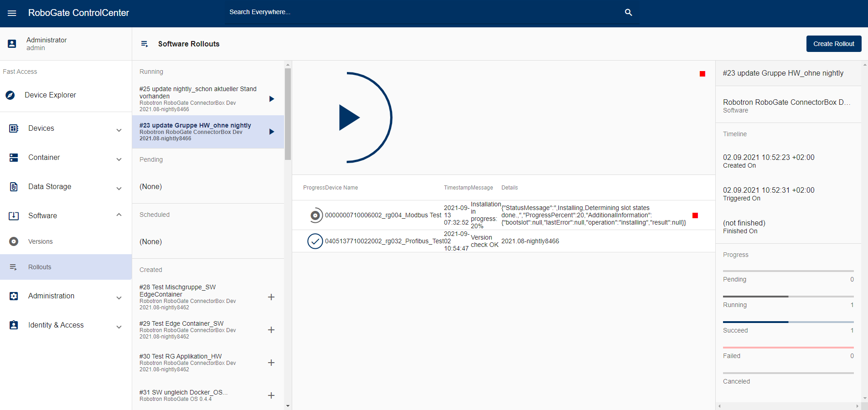Expand the Administration menu chevron

point(119,298)
